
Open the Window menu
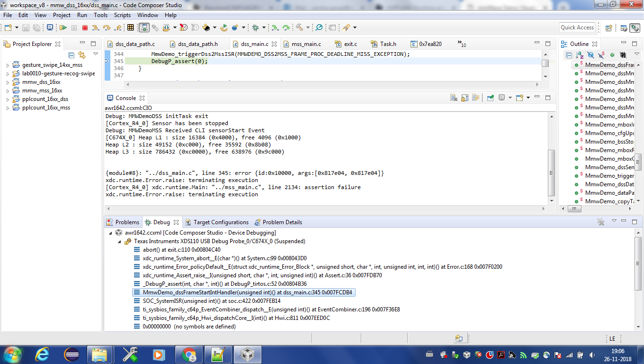point(148,15)
